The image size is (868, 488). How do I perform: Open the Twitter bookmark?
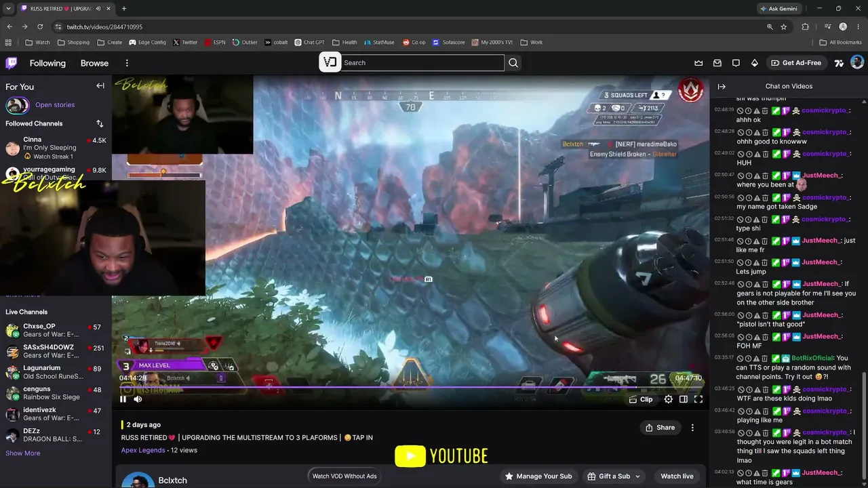pyautogui.click(x=185, y=42)
